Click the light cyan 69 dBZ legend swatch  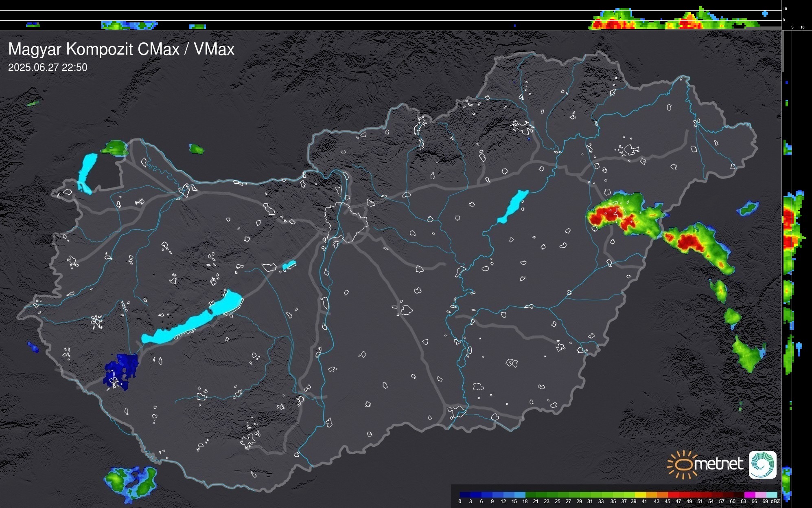[771, 495]
